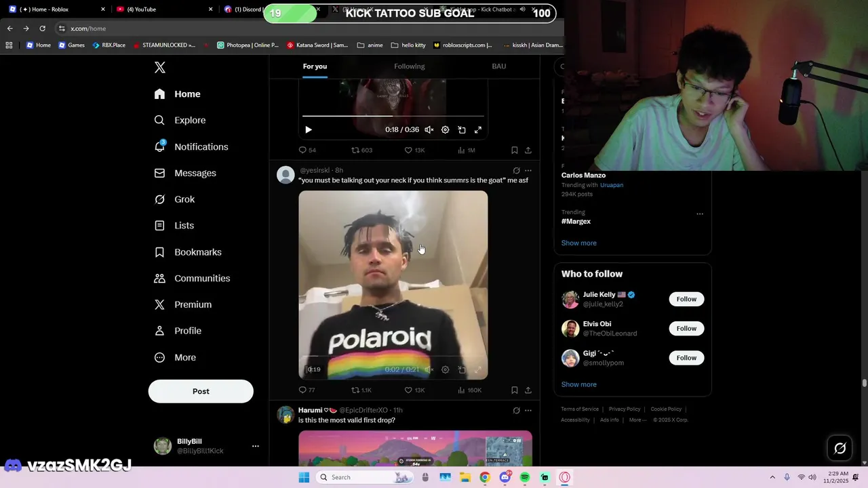Follow Julie Kelly
This screenshot has height=488, width=868.
tap(686, 299)
